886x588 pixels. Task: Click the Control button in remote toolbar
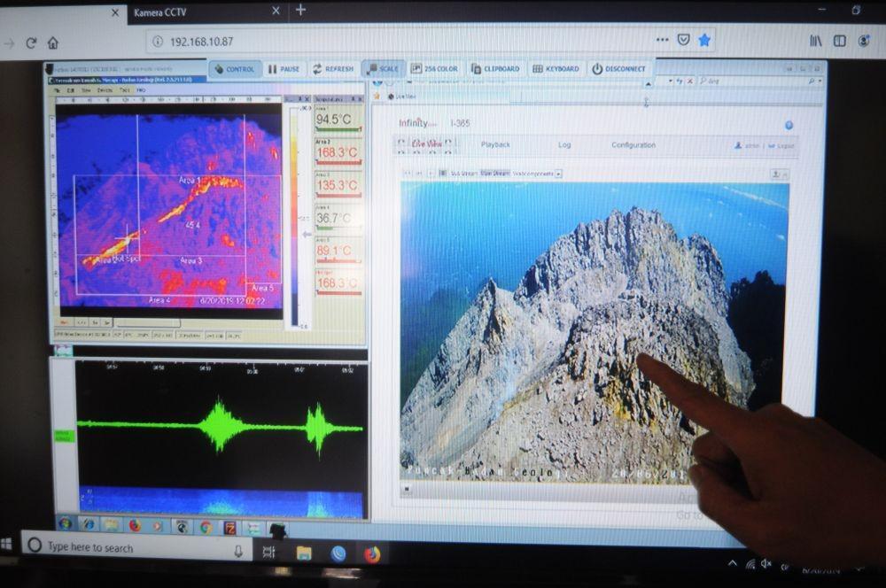pyautogui.click(x=235, y=69)
